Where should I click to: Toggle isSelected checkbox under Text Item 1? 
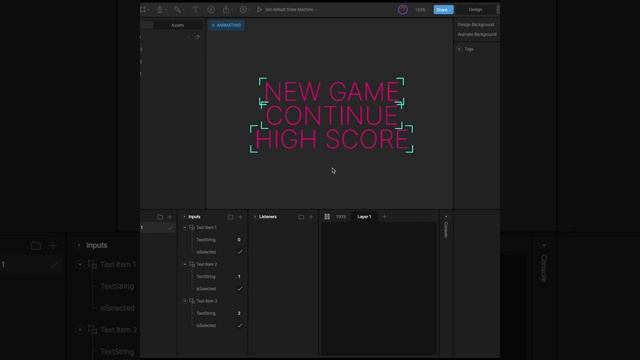point(240,252)
